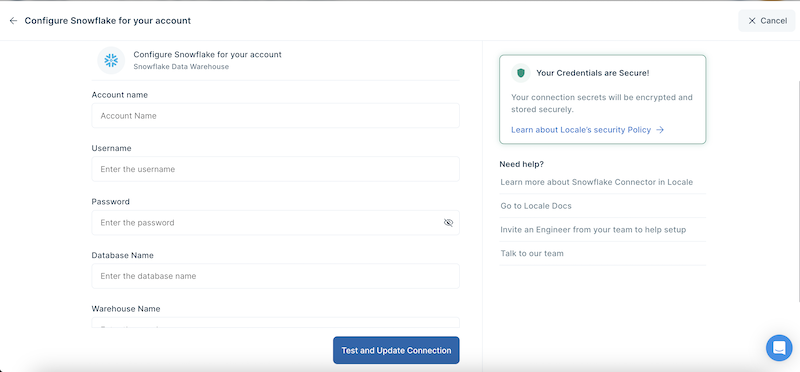Focus the Password input field
This screenshot has width=800, height=372.
point(276,222)
